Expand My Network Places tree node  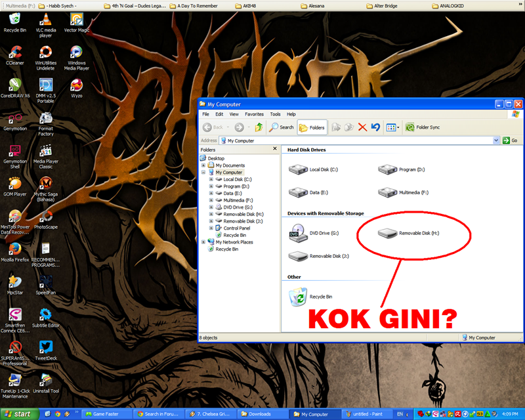click(203, 241)
